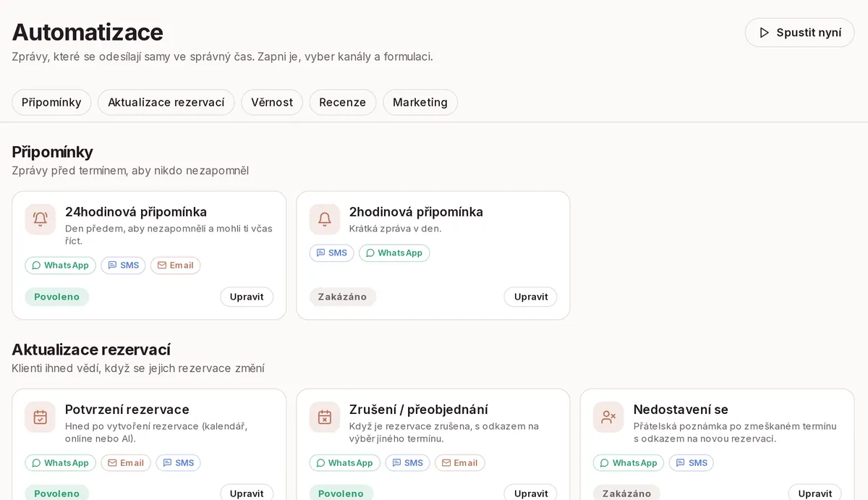Click Upravit for Nedostavení se
The width and height of the screenshot is (868, 500).
(x=815, y=493)
